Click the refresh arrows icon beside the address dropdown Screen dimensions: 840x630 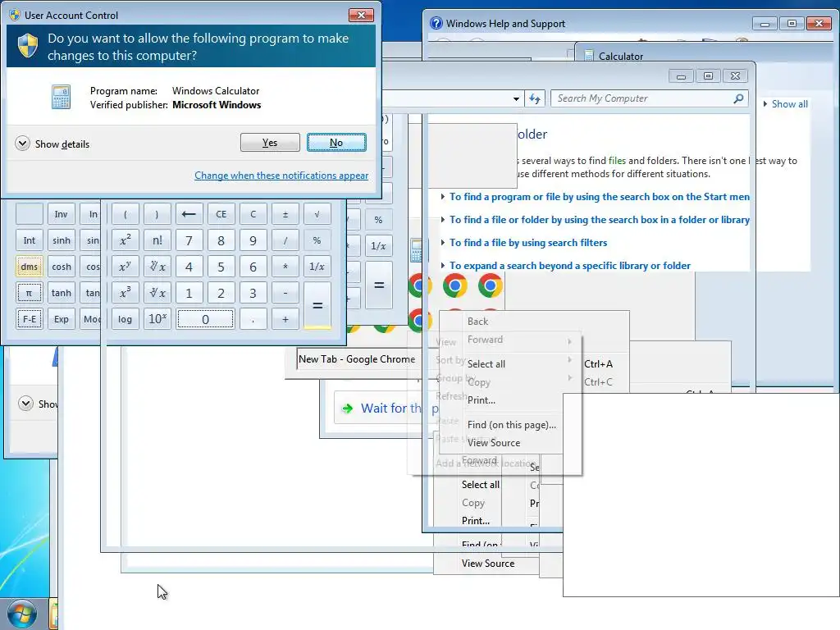(x=535, y=98)
